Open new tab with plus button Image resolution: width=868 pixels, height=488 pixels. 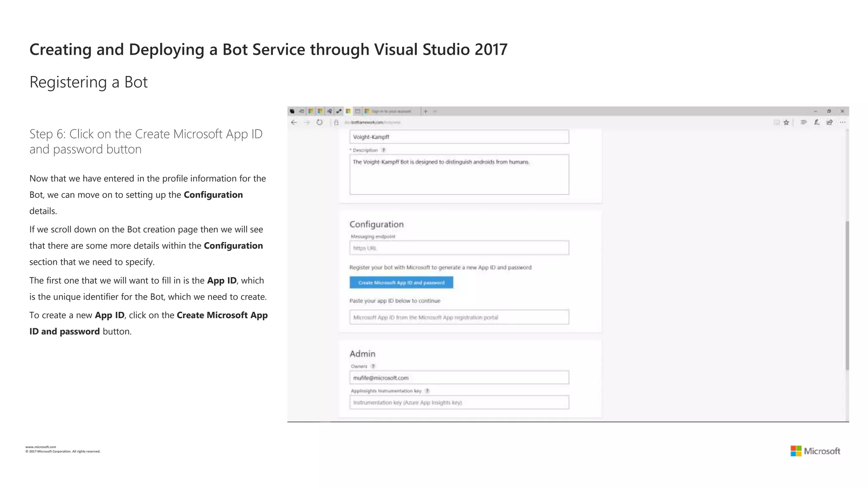(426, 111)
